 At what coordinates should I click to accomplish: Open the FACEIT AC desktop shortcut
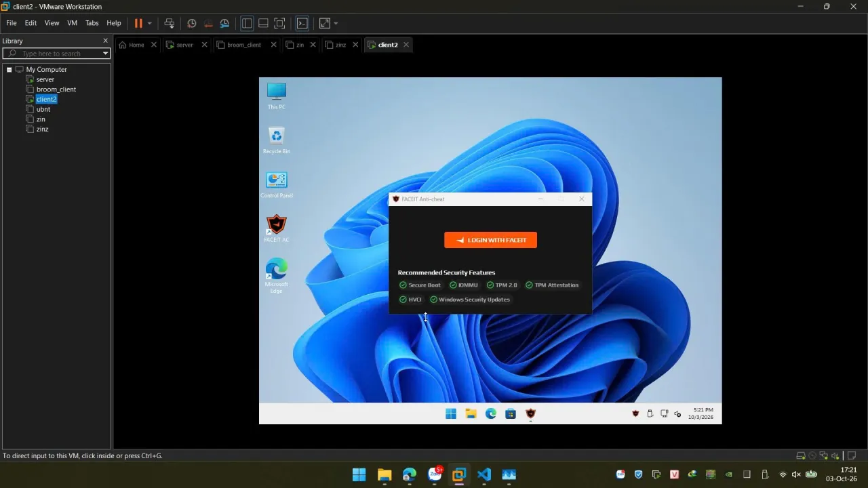pos(276,228)
